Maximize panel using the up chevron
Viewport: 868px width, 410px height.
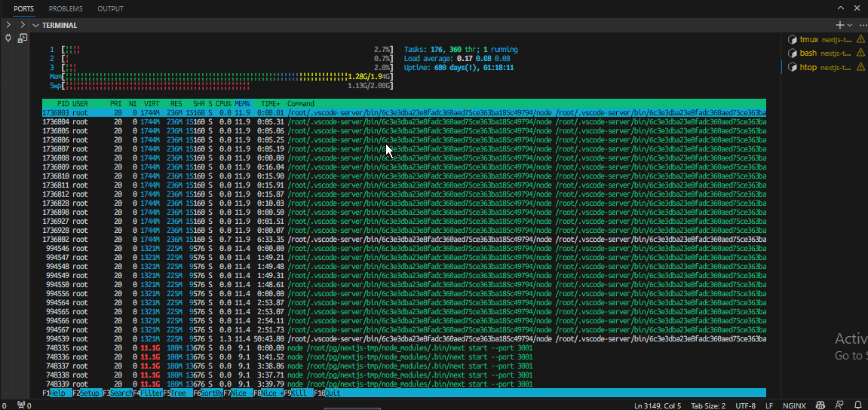pos(840,8)
